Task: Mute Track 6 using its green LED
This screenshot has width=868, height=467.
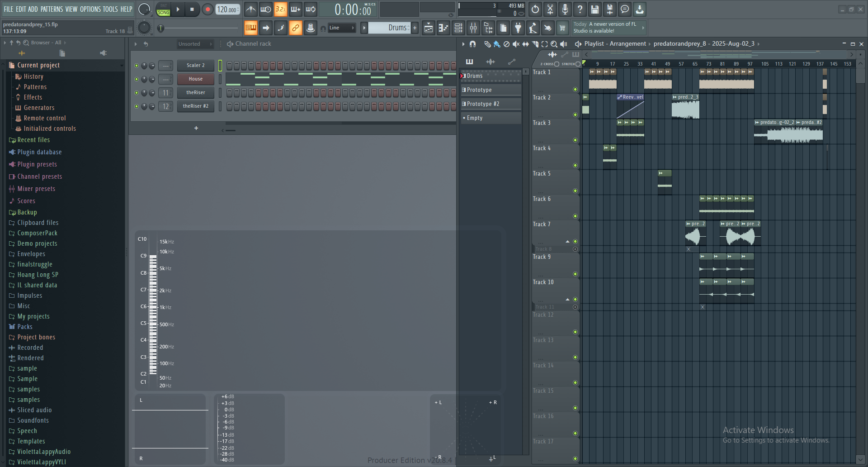Action: point(575,216)
